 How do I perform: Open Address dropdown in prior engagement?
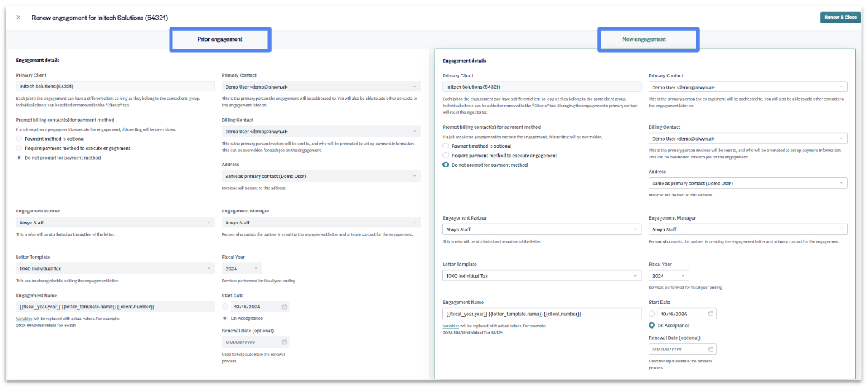click(x=321, y=176)
